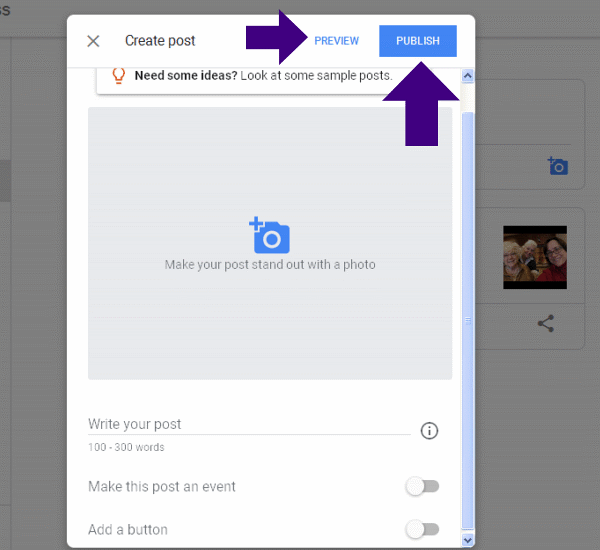Open the group selfie photo thumbnail

tap(534, 257)
